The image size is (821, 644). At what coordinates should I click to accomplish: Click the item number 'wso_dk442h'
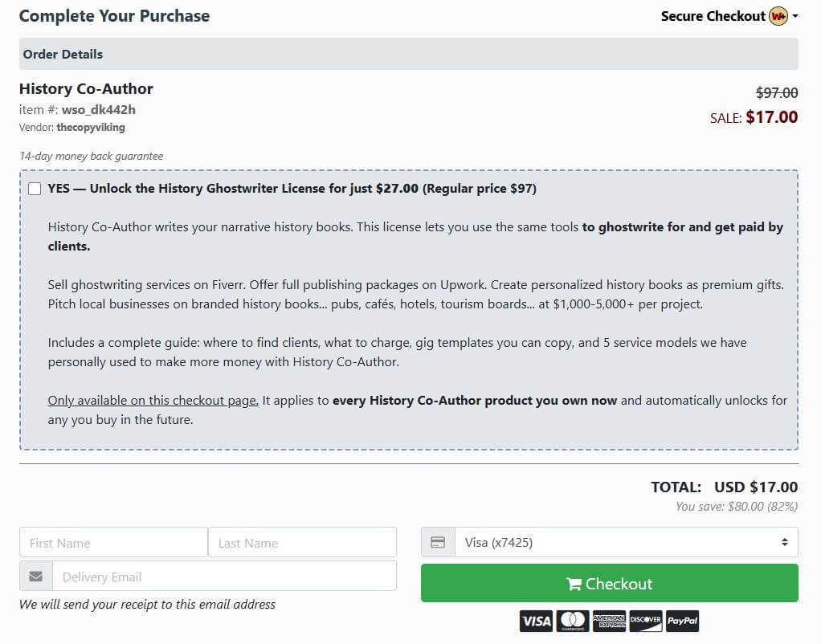pos(99,110)
